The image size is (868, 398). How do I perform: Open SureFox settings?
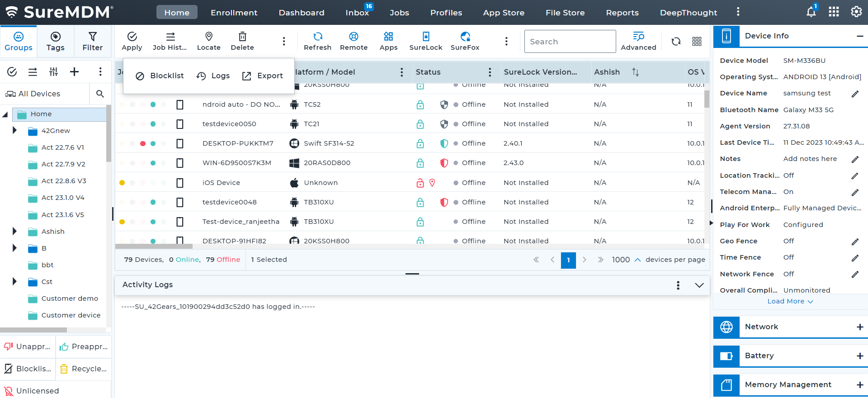(465, 41)
